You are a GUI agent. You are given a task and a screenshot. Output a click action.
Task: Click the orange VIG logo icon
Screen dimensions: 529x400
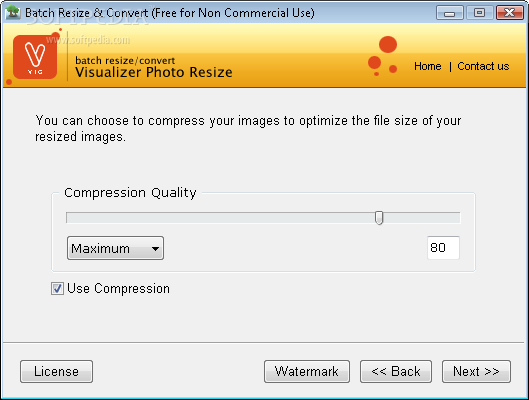click(35, 57)
